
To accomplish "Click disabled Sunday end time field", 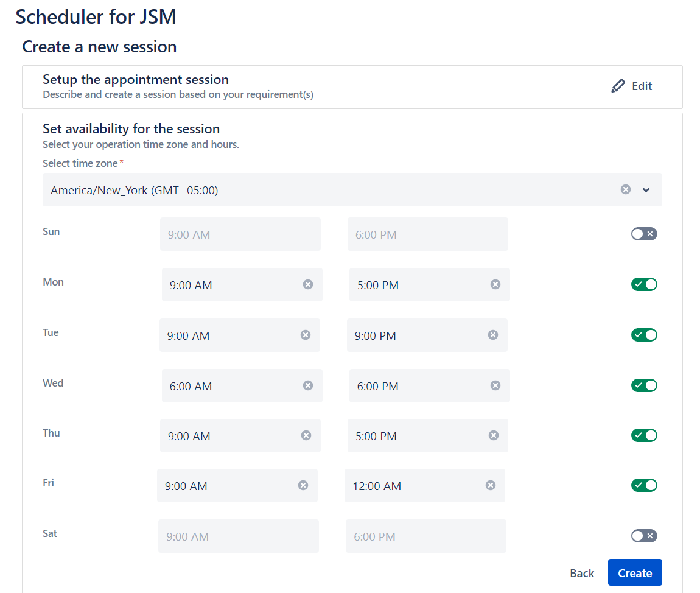I will (x=428, y=234).
